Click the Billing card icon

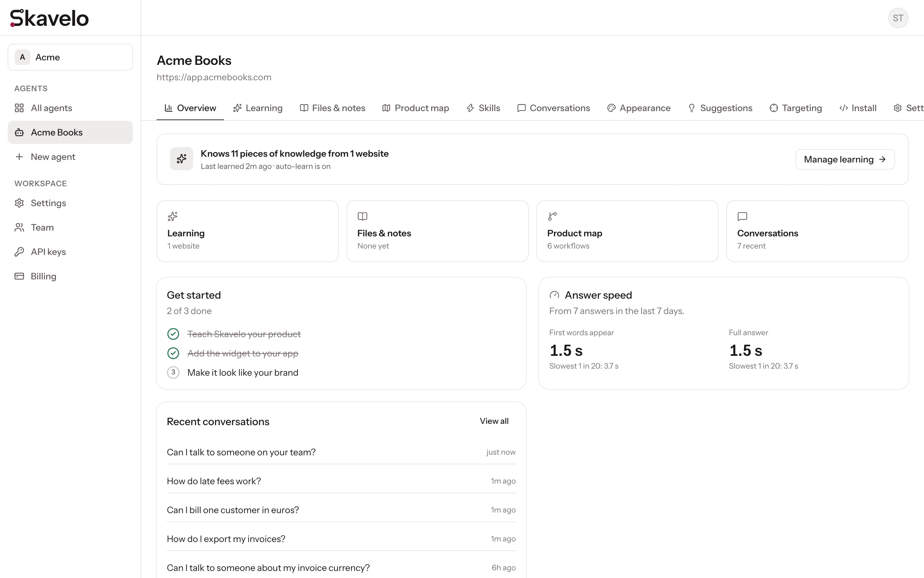[x=19, y=276]
